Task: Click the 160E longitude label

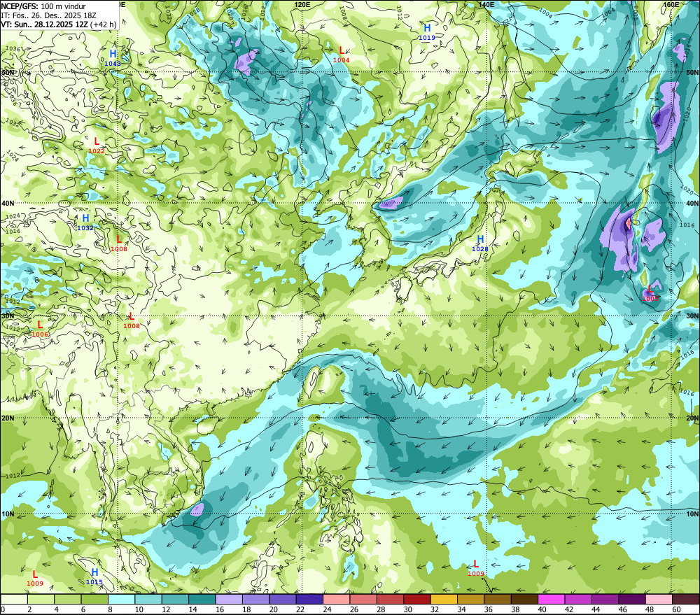Action: (671, 4)
